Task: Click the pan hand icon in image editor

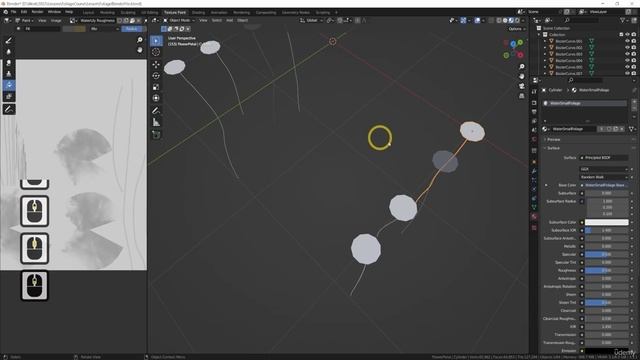Action: [140, 50]
